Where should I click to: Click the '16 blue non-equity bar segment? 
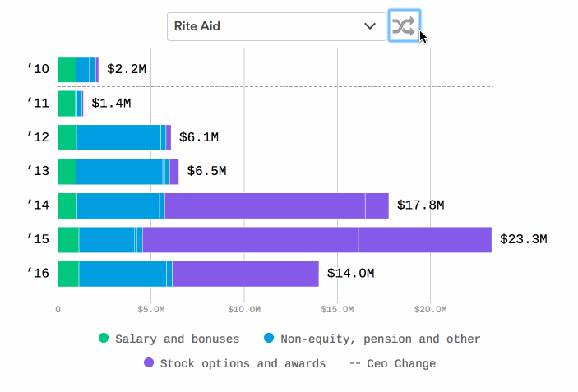point(122,274)
